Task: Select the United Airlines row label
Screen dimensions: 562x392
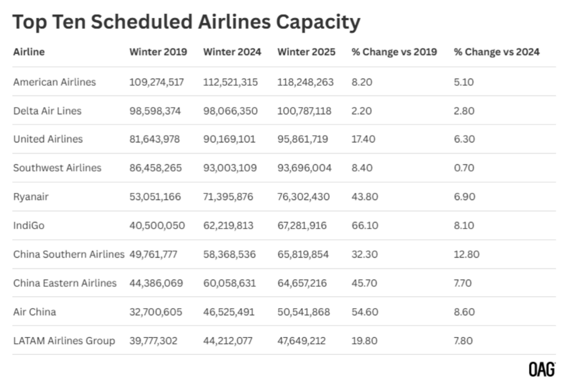Action: pos(48,139)
